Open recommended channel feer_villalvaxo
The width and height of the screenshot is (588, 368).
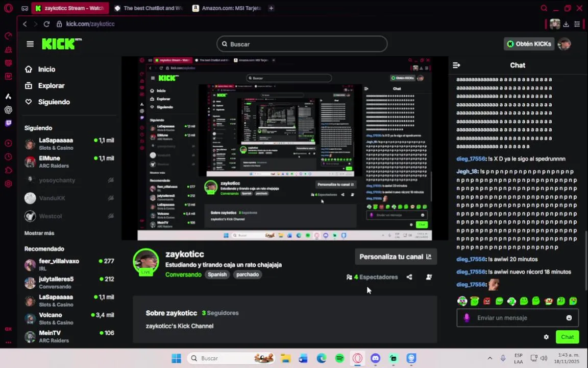[x=69, y=265]
